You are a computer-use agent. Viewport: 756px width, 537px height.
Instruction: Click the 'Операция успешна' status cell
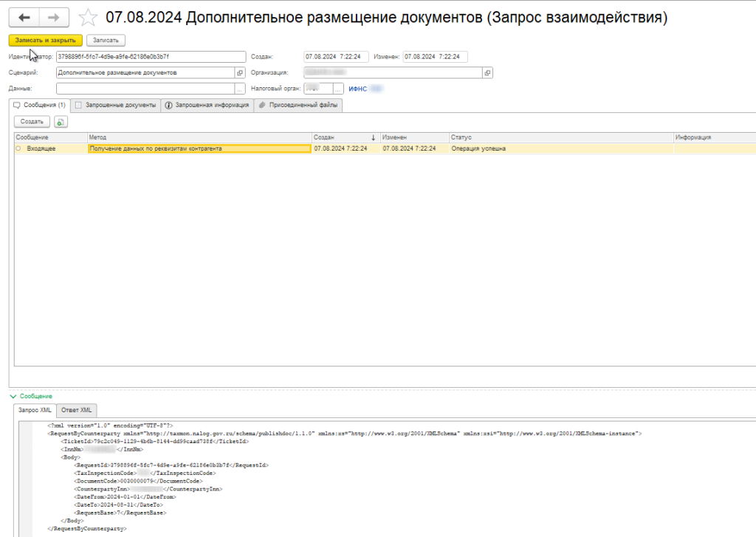tap(561, 148)
